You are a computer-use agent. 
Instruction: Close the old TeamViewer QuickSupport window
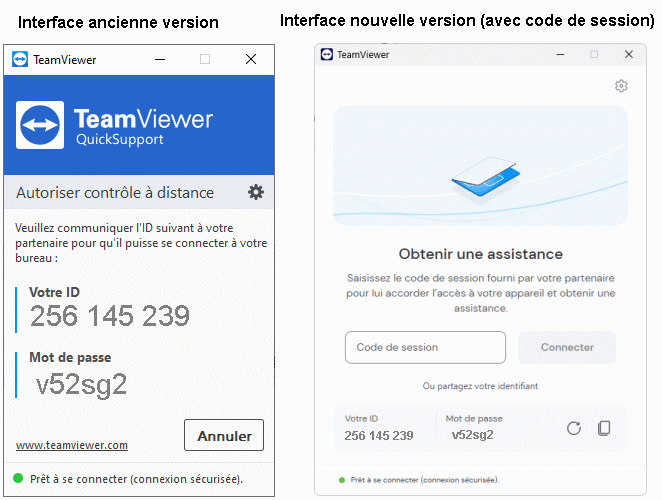(x=251, y=59)
